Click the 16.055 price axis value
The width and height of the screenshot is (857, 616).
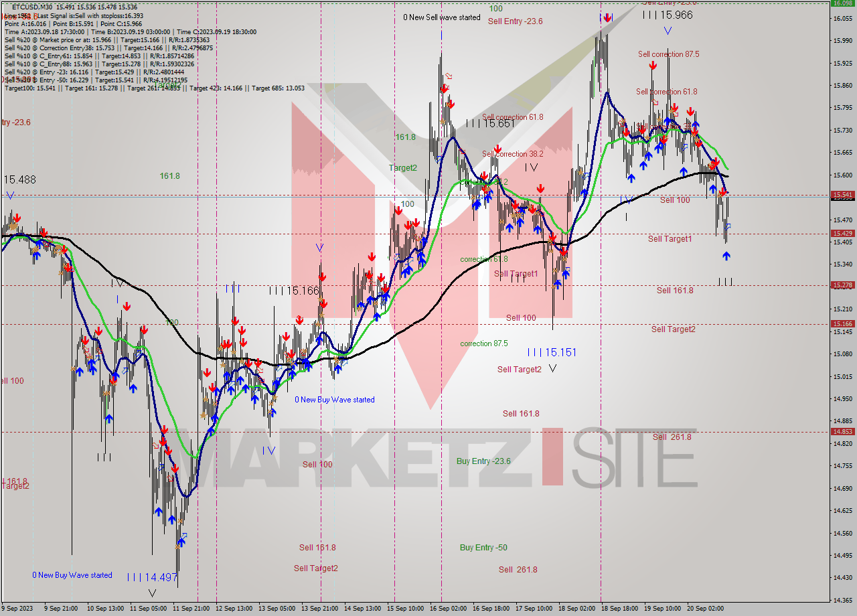pyautogui.click(x=842, y=19)
